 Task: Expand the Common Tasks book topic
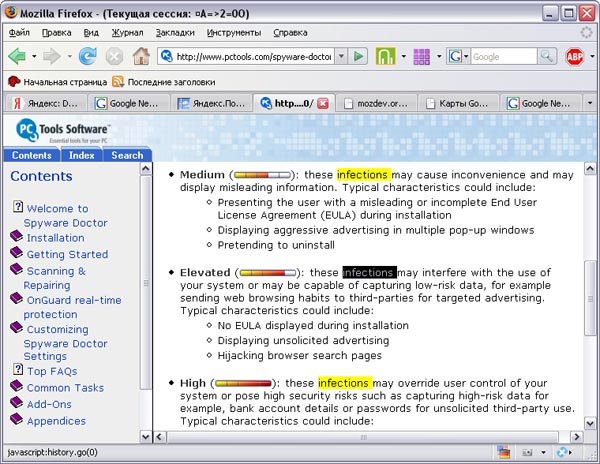pos(64,388)
